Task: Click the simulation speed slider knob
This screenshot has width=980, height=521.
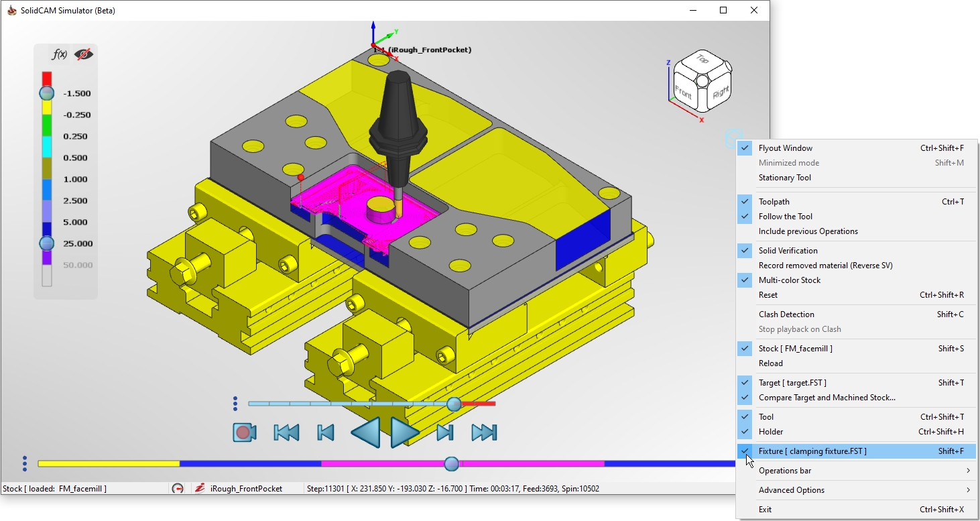Action: (454, 404)
